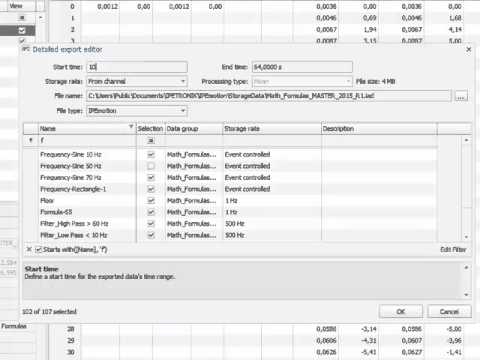Screen dimensions: 480x360
Task: Uncheck the Floor row selection
Action: (151, 201)
